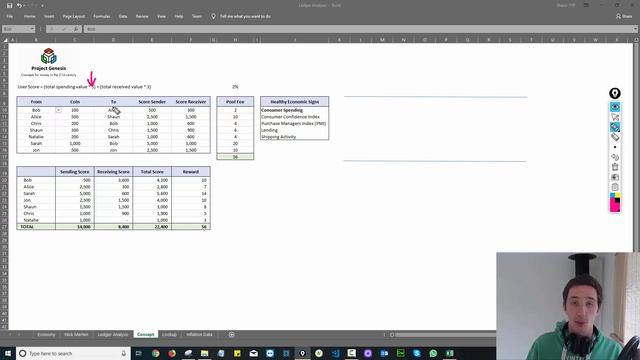Click the Undo arrow icon
640x360 pixels.
tap(19, 6)
